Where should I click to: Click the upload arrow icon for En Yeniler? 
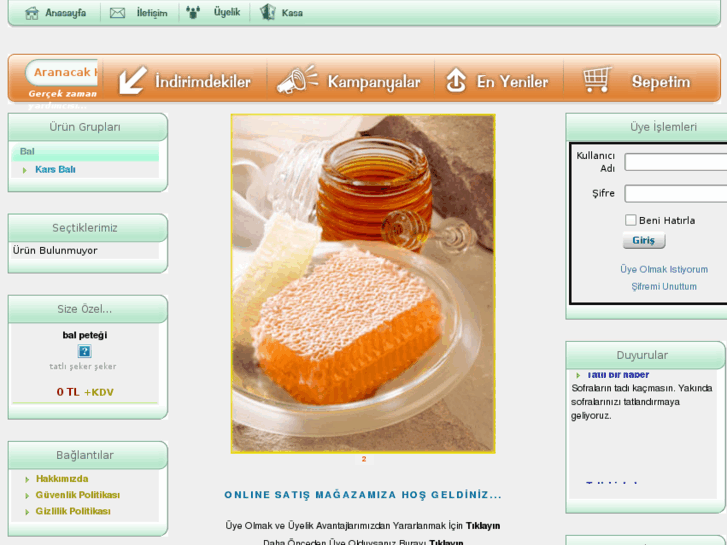(456, 80)
